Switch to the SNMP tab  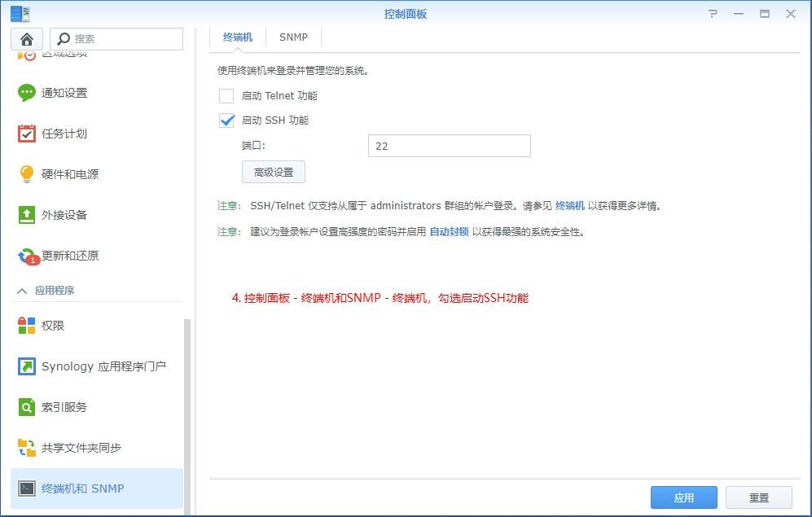point(293,37)
